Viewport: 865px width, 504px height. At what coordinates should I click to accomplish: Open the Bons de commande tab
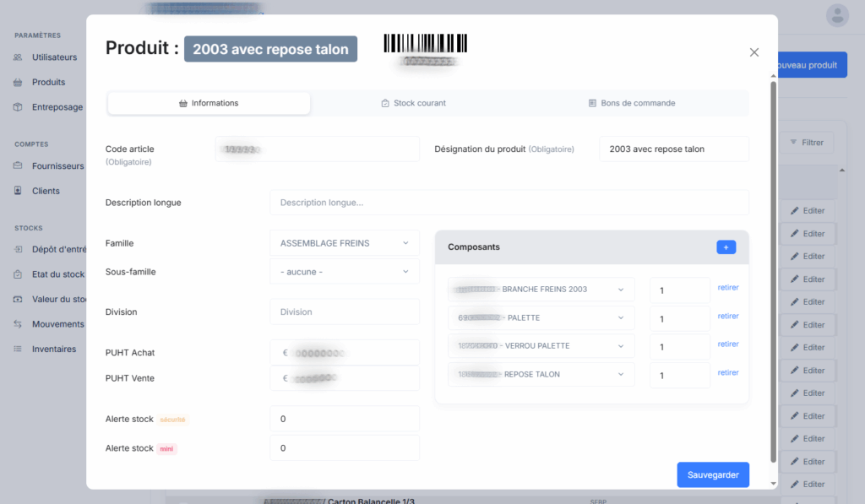(631, 103)
